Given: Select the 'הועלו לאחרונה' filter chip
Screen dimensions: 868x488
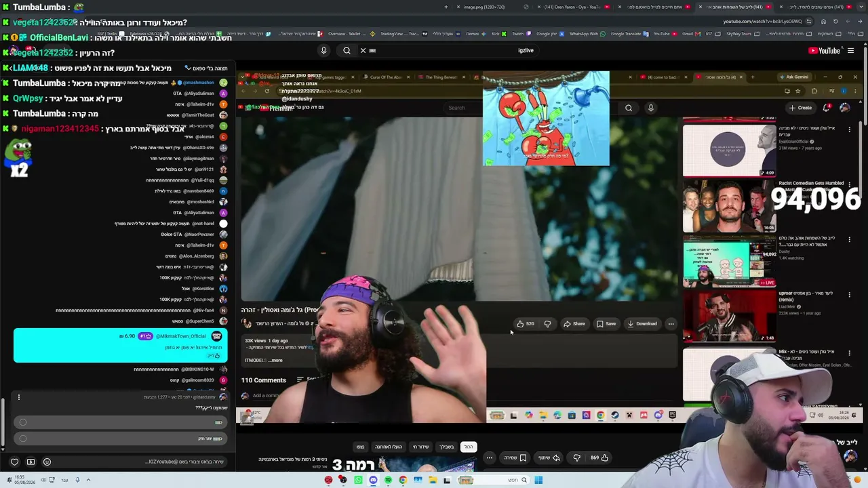Looking at the screenshot, I should point(389,447).
